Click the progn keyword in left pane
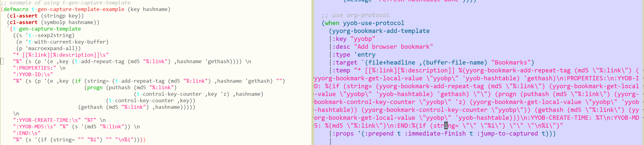 pos(95,88)
